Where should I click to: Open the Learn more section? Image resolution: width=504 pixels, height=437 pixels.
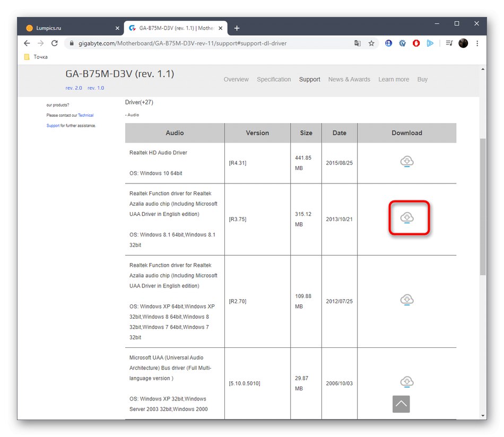coord(394,80)
